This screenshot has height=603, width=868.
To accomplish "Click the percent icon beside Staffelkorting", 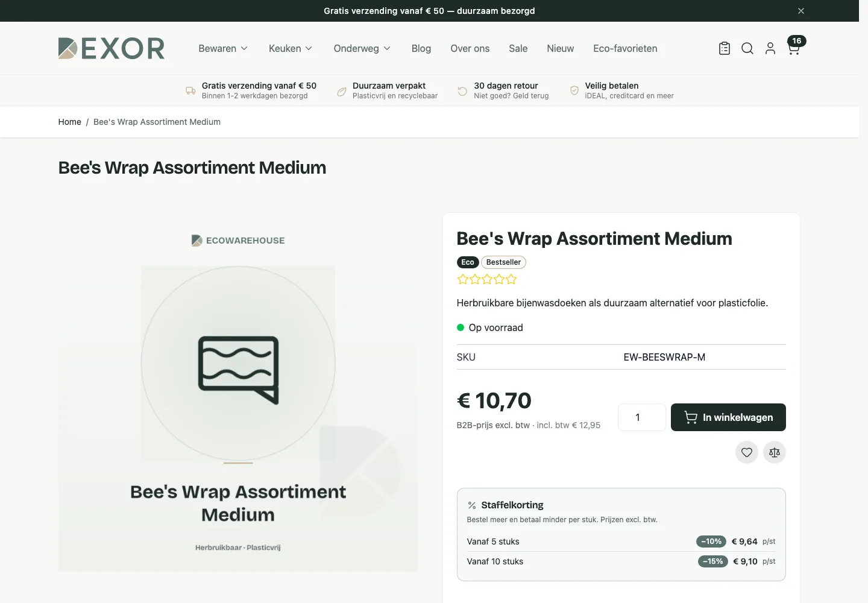I will point(472,505).
